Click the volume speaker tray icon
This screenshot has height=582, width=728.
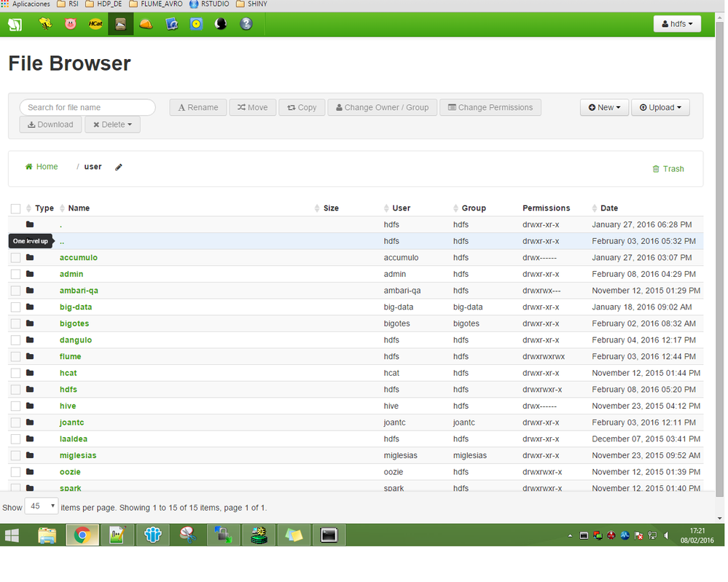[x=666, y=535]
